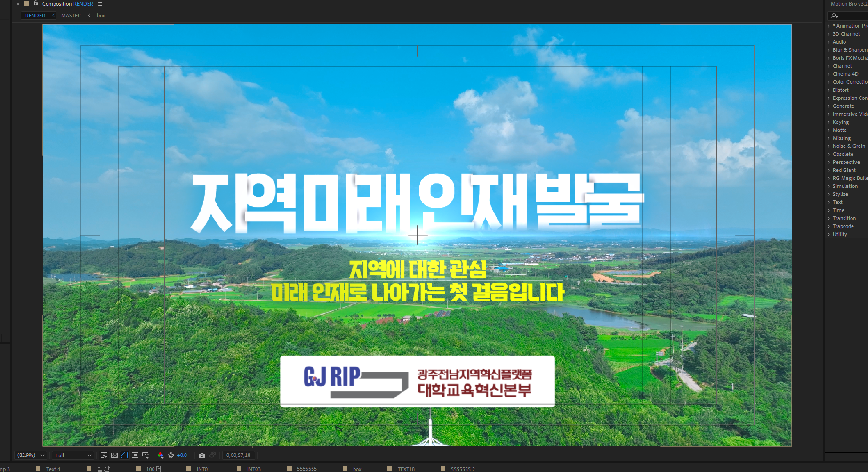868x472 pixels.
Task: Toggle Fast Previews icon
Action: (x=104, y=455)
